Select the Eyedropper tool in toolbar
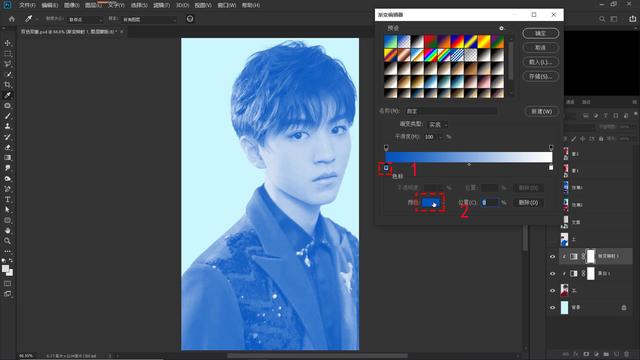 click(7, 95)
